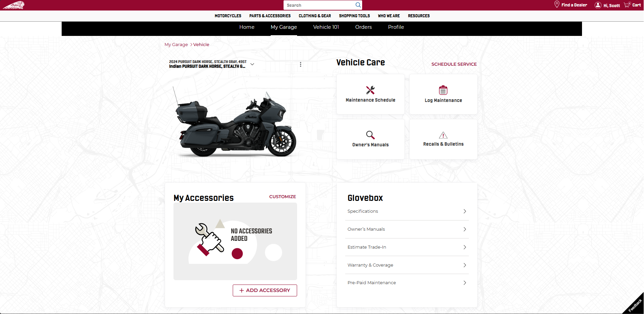This screenshot has height=314, width=644.
Task: Open the Parts & Accessories menu
Action: pos(270,16)
